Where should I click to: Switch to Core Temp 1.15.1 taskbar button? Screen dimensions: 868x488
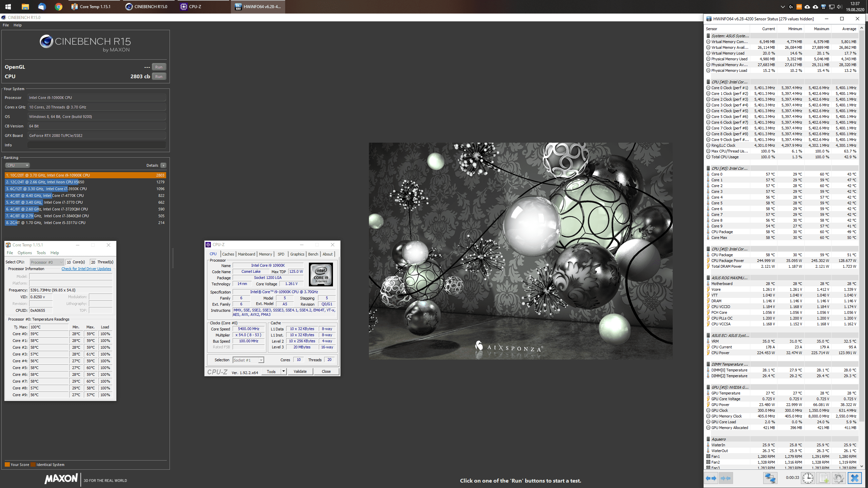(x=94, y=6)
